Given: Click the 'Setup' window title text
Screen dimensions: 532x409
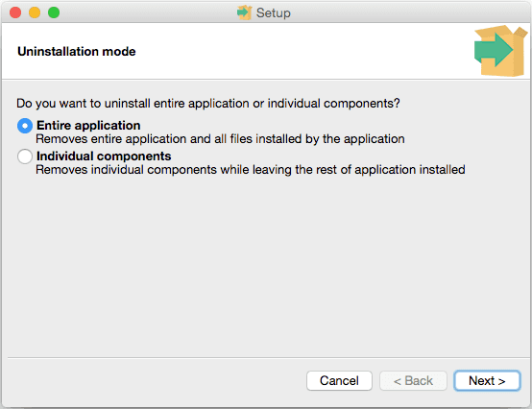Looking at the screenshot, I should click(x=274, y=12).
